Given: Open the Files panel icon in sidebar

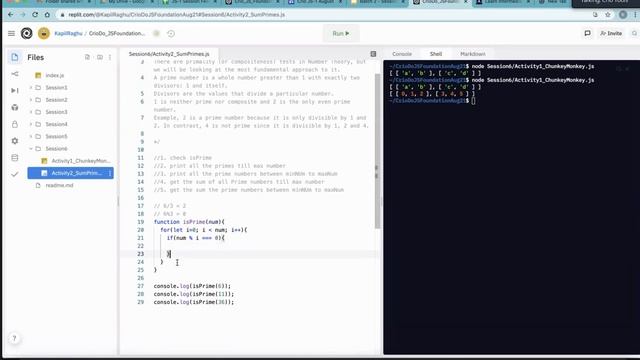Looking at the screenshot, I should (15, 57).
